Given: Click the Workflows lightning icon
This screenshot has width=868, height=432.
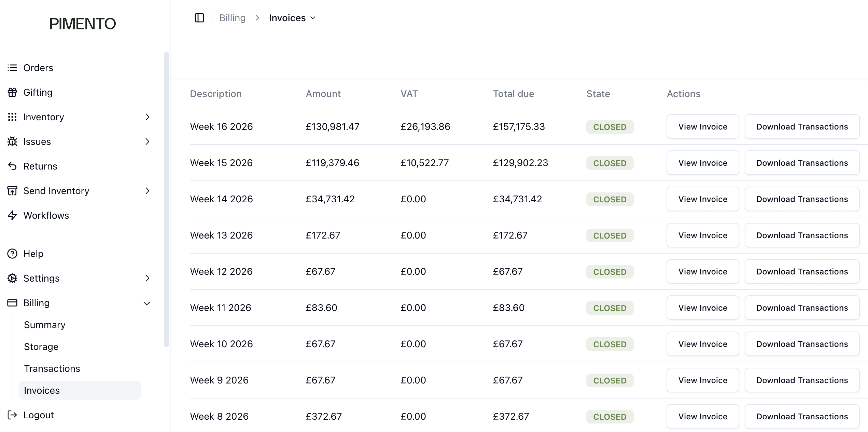Looking at the screenshot, I should click(12, 215).
